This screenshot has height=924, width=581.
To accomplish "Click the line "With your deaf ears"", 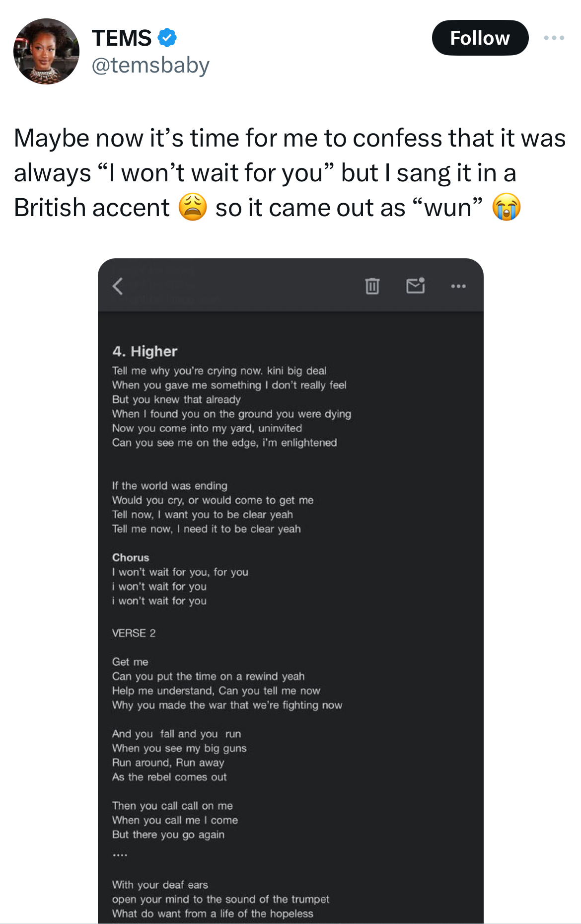I will tap(160, 885).
